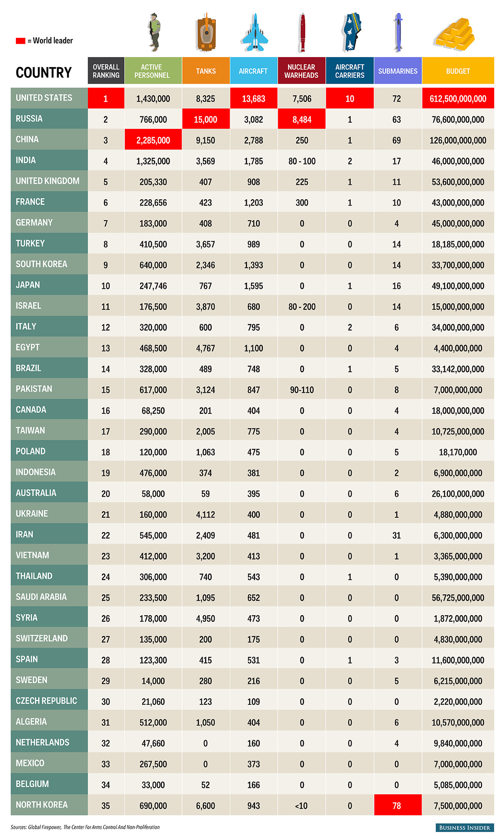Click the Sources Global Firepower footnote text
This screenshot has height=838, width=504.
(85, 827)
